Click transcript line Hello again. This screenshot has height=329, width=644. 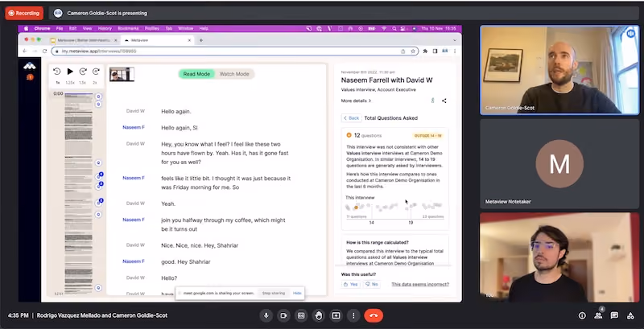tap(176, 111)
